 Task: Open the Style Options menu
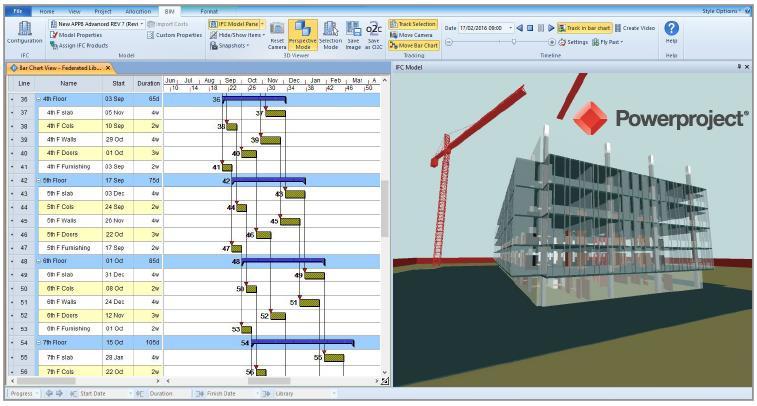click(720, 11)
